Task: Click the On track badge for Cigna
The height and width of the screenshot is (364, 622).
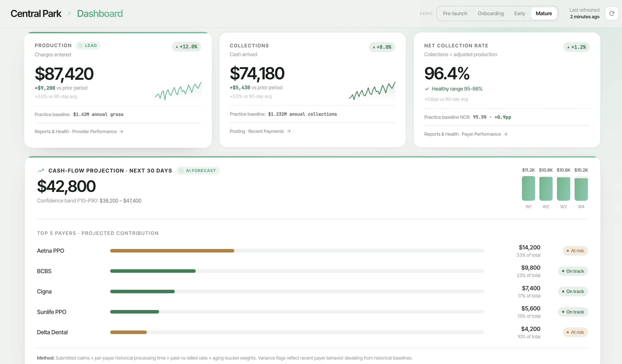Action: [573, 292]
